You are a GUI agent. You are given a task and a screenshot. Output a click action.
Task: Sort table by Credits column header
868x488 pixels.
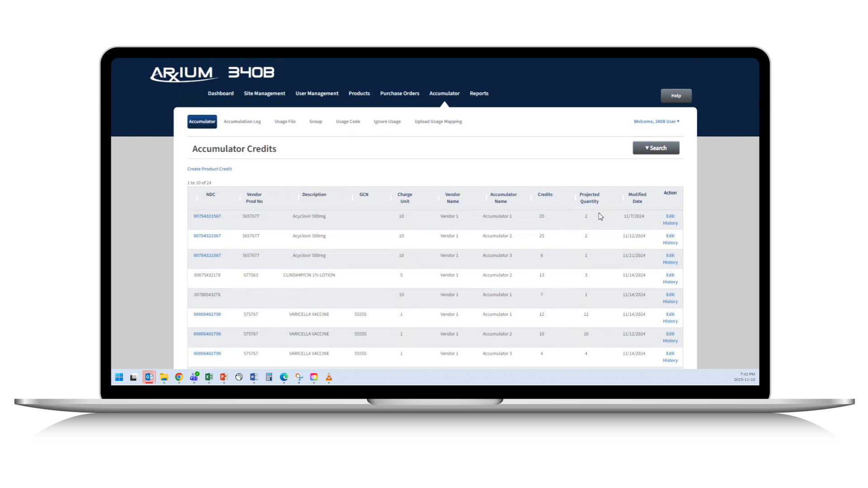(x=545, y=195)
